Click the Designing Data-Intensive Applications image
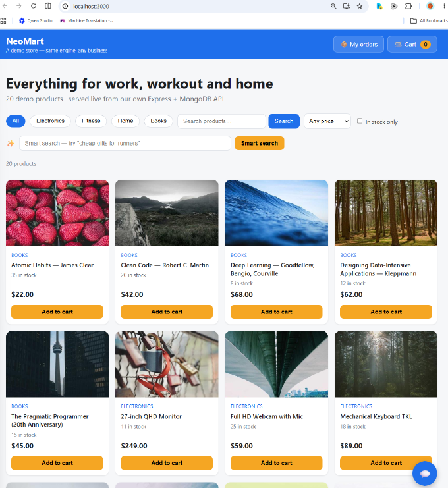Image resolution: width=448 pixels, height=488 pixels. tap(386, 213)
